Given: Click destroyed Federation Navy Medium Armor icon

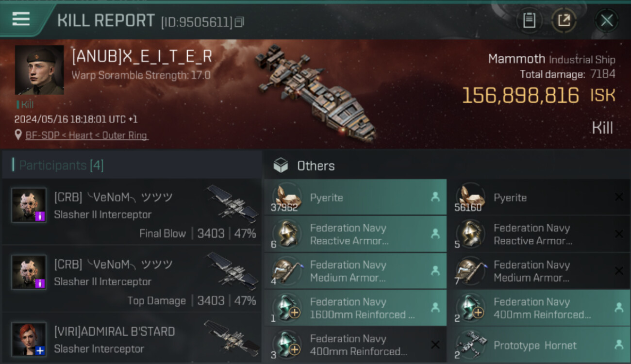Looking at the screenshot, I should coord(469,270).
